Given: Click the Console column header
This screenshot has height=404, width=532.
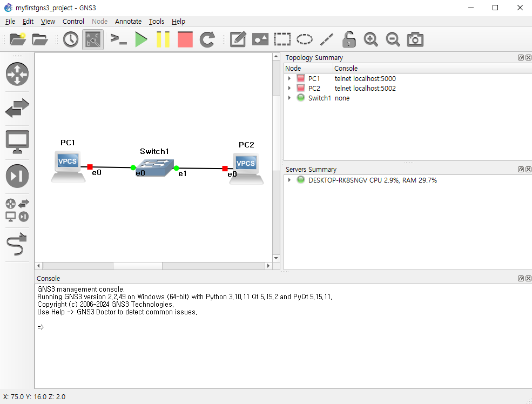Looking at the screenshot, I should (x=432, y=68).
